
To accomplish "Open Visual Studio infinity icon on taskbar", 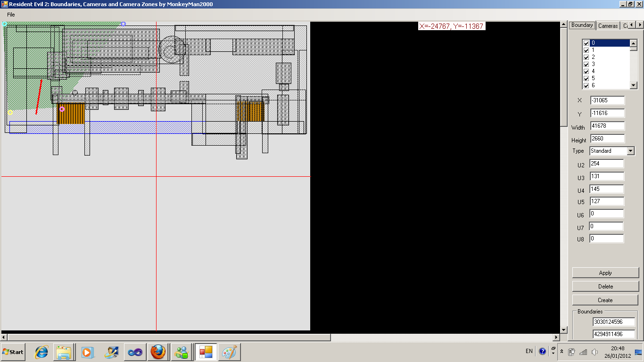I will 135,352.
